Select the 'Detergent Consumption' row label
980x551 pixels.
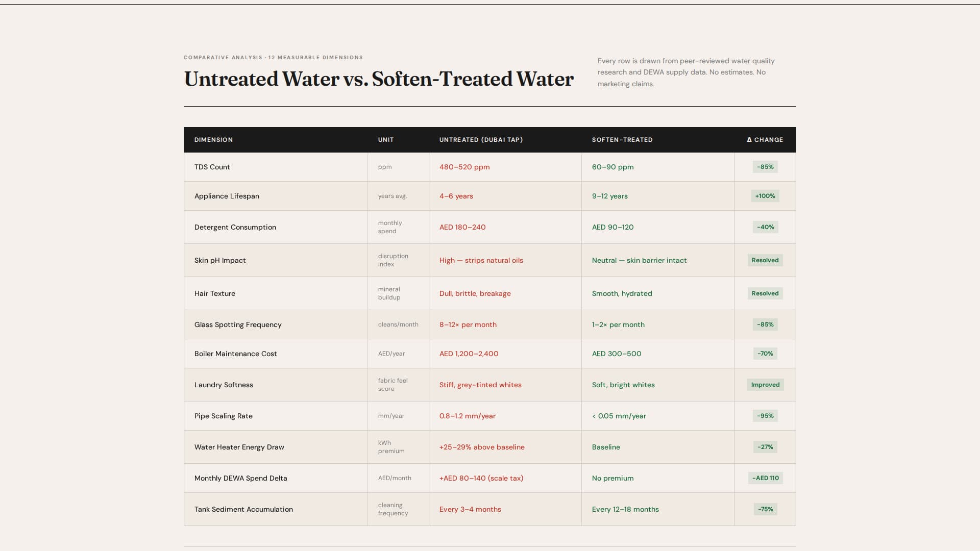point(235,227)
